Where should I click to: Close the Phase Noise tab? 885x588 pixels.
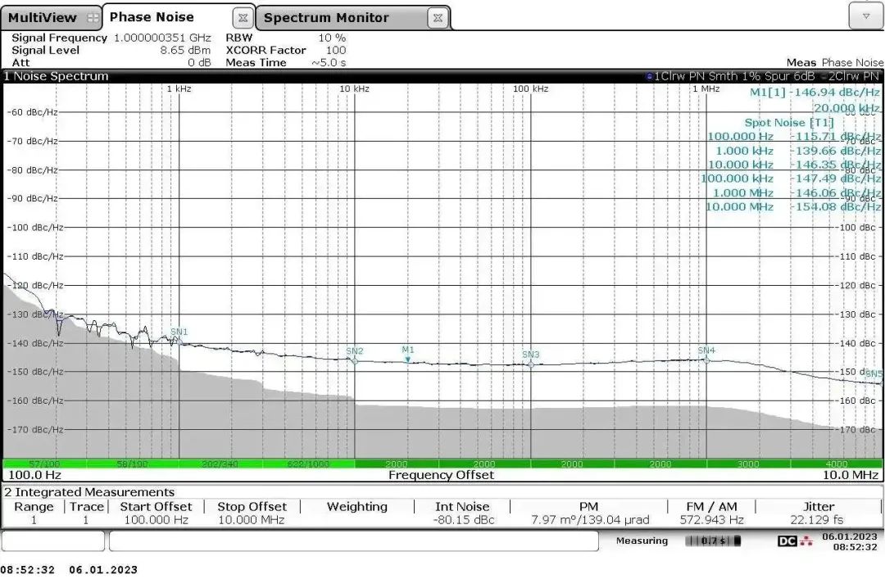tap(243, 17)
